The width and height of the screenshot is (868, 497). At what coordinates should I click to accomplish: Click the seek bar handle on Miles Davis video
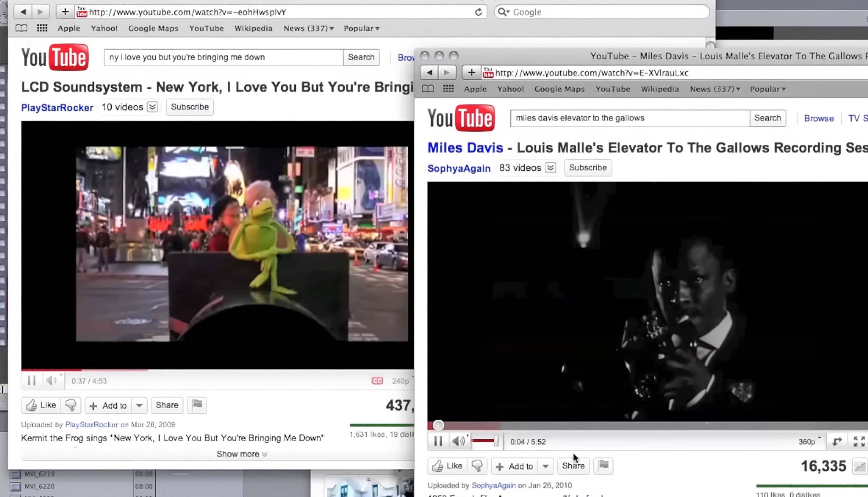[438, 425]
